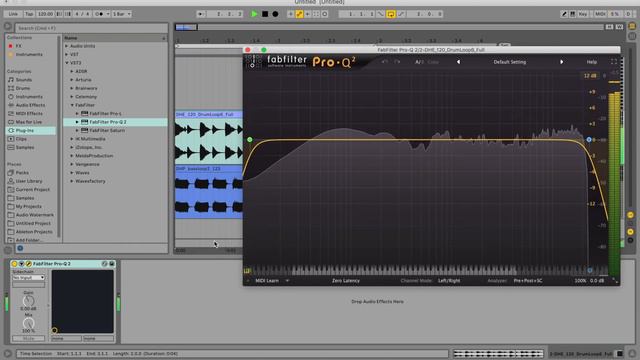
Task: Click MIDI Learn in Pro-Q 2
Action: click(267, 281)
